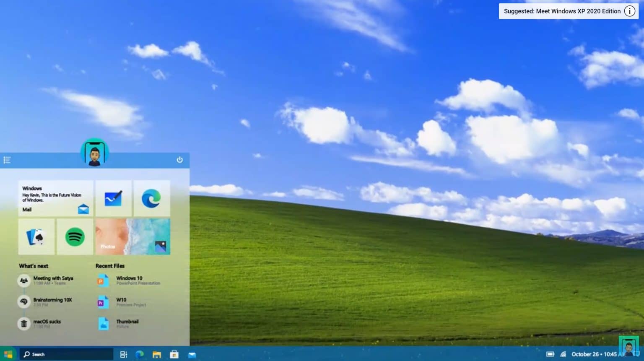Open the Microsoft Whiteboard tile
Screen dimensions: 644x361
pos(114,198)
